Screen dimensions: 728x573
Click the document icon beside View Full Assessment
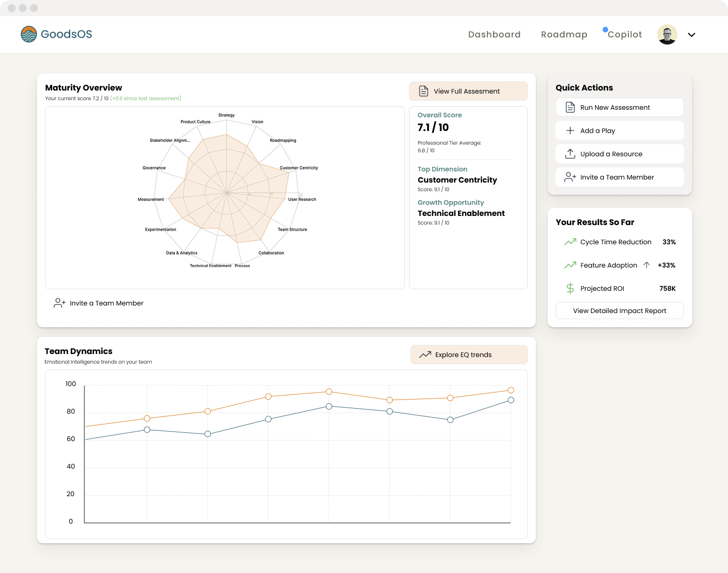pyautogui.click(x=424, y=91)
